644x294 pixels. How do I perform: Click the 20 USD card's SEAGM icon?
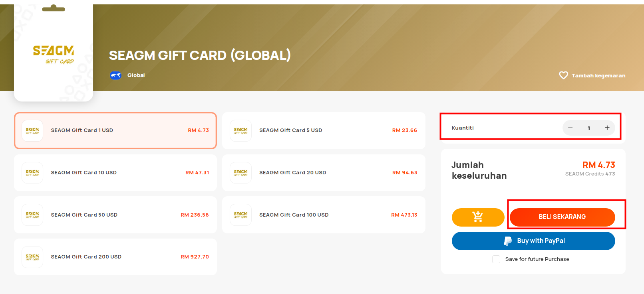click(x=241, y=173)
